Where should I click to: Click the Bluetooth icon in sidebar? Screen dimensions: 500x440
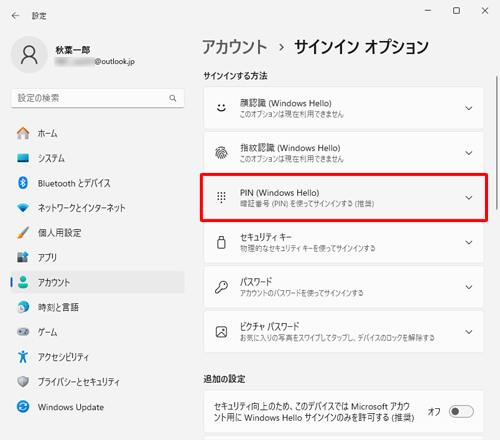pos(23,183)
